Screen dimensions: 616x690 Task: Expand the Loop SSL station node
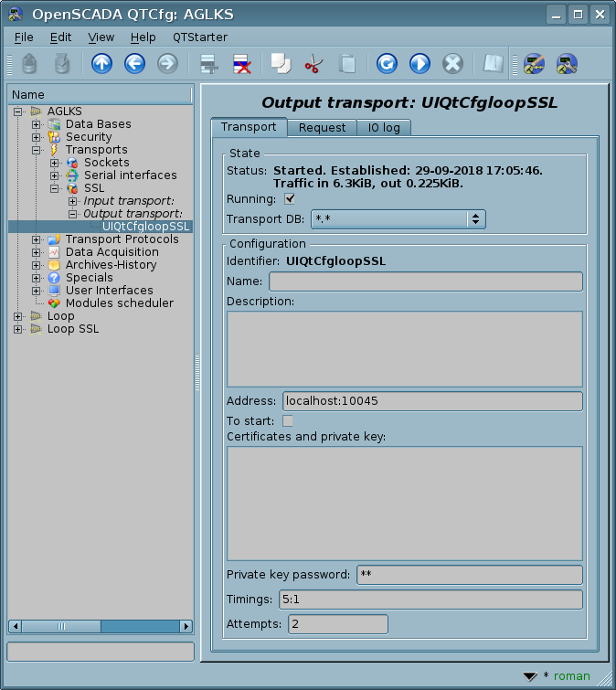(17, 329)
